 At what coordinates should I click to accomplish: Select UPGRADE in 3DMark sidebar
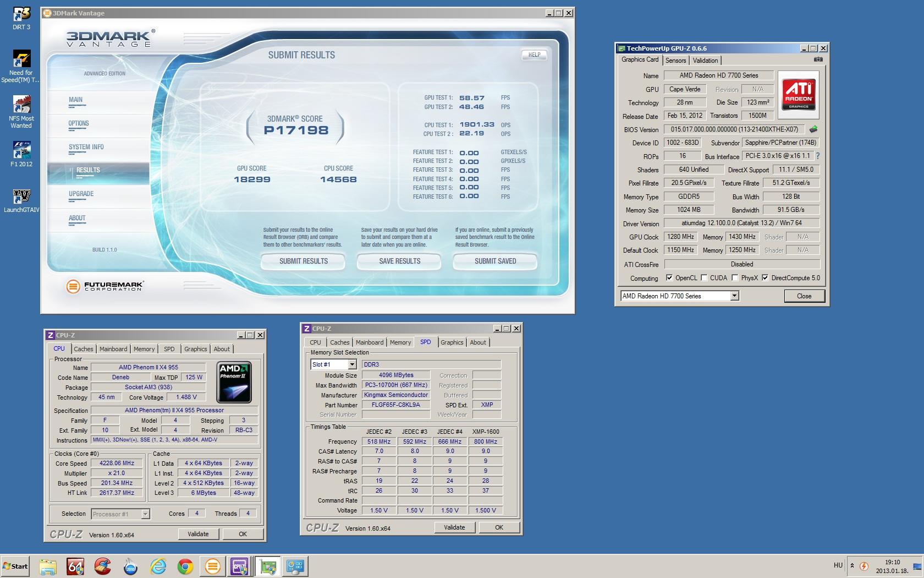tap(81, 194)
